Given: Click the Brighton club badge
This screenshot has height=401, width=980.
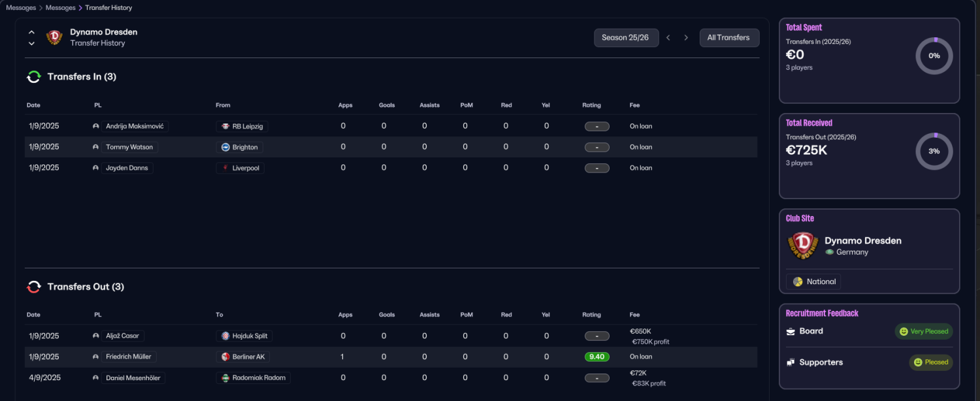Looking at the screenshot, I should coord(225,147).
